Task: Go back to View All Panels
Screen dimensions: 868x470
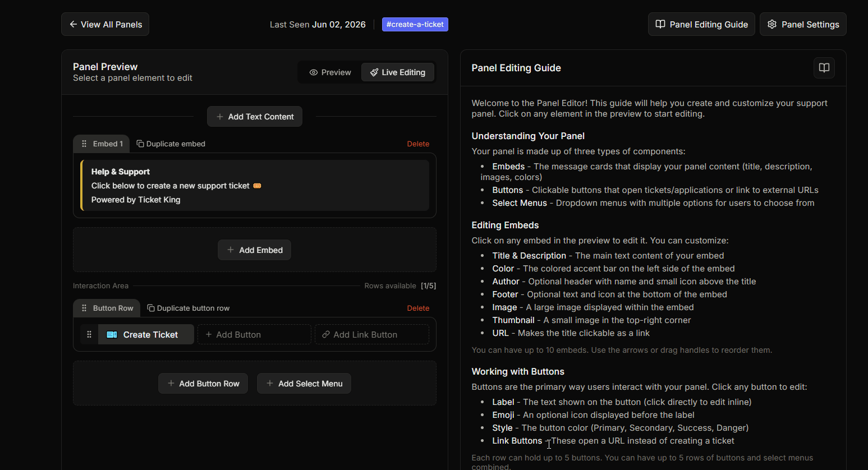Action: pos(105,24)
